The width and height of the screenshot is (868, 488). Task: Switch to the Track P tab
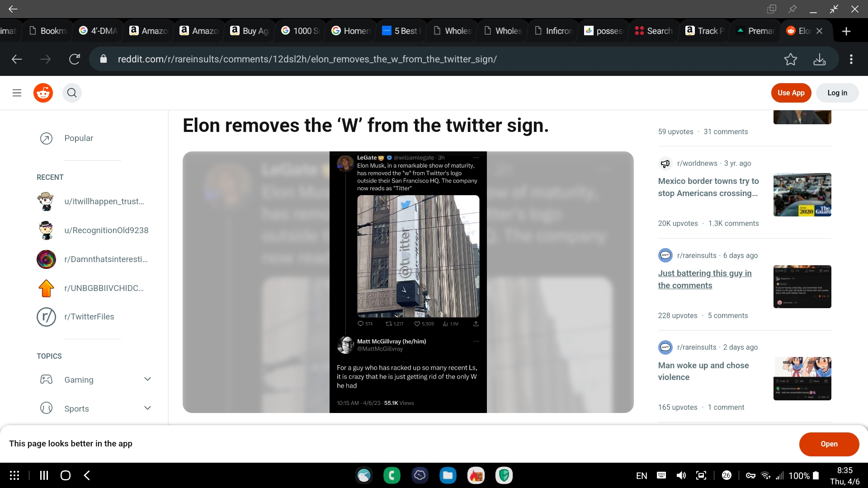pyautogui.click(x=704, y=31)
